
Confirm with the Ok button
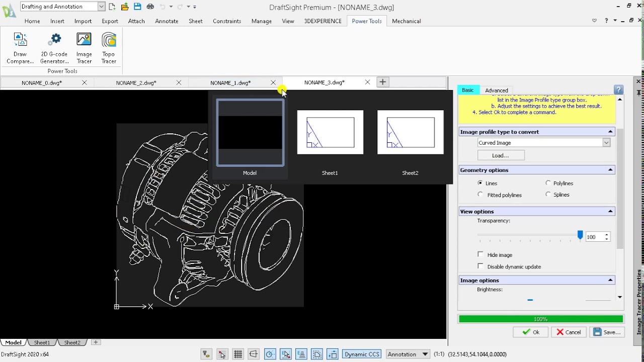(530, 332)
